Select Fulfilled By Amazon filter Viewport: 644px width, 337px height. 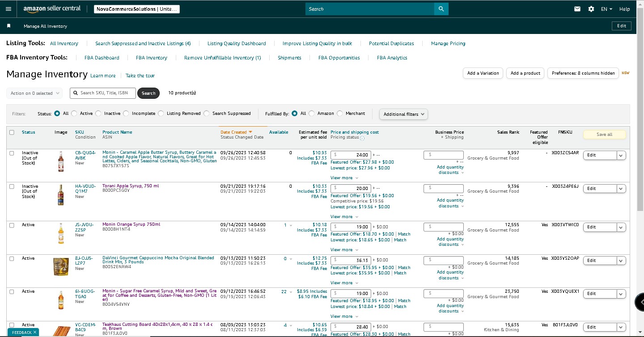[x=312, y=114]
